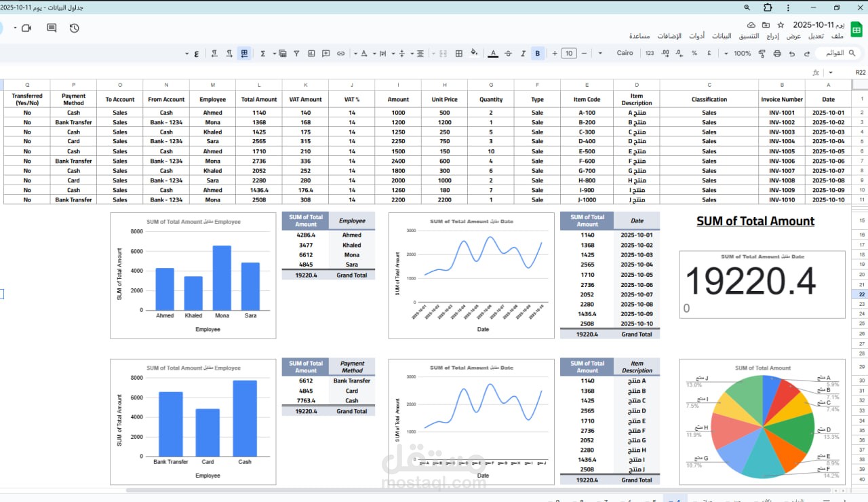Open version history clock icon
Viewport: 868px width, 502px height.
click(74, 28)
